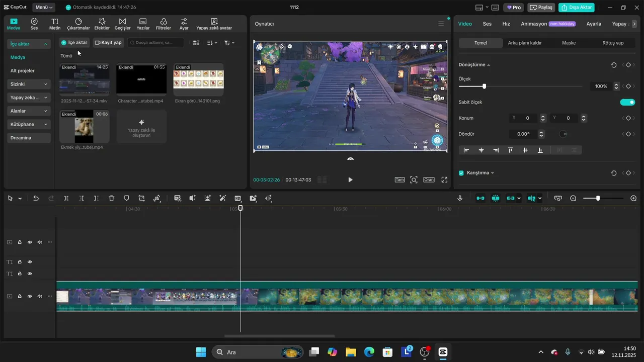Open the Ses (audio) library tab
The height and width of the screenshot is (362, 644).
click(34, 24)
